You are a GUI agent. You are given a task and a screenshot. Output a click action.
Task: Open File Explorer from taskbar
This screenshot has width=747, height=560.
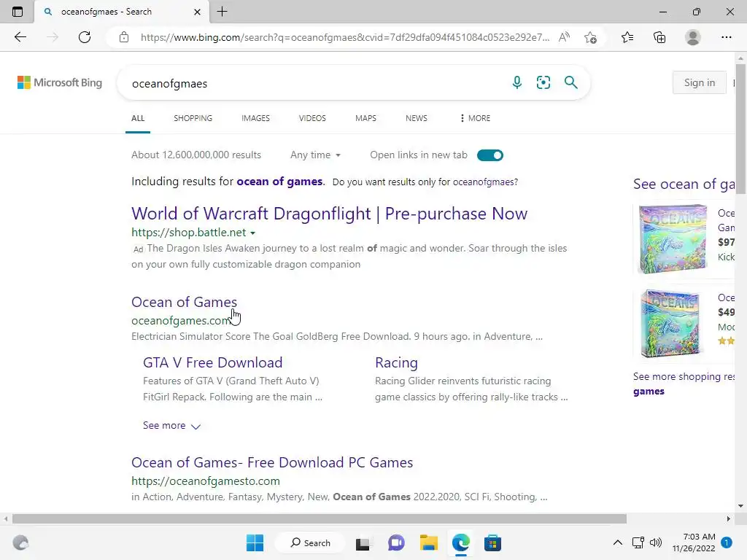tap(428, 542)
